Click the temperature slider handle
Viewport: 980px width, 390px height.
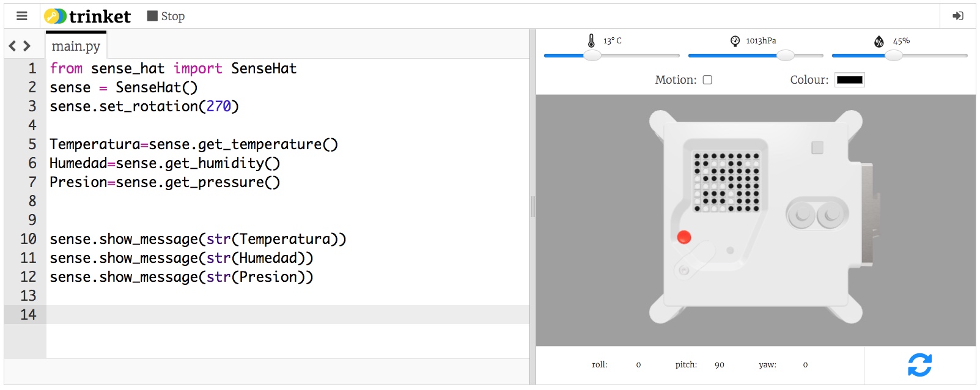pyautogui.click(x=592, y=56)
